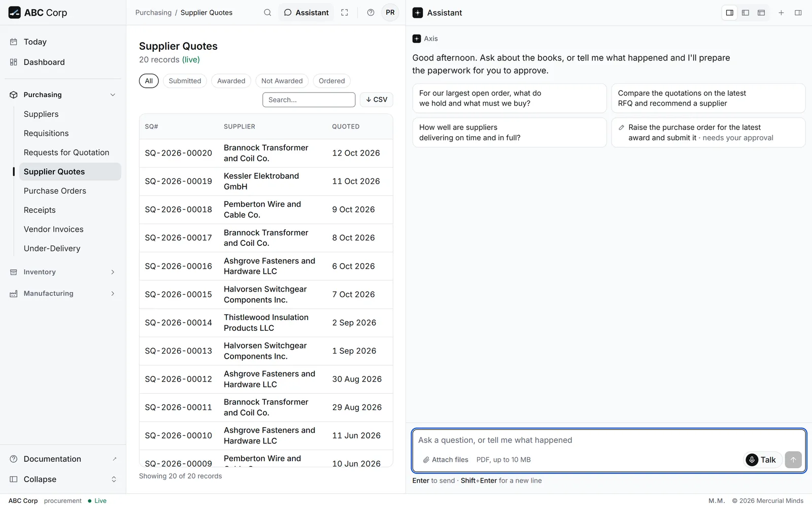Open the help question mark icon
Image resolution: width=812 pixels, height=508 pixels.
[x=371, y=13]
